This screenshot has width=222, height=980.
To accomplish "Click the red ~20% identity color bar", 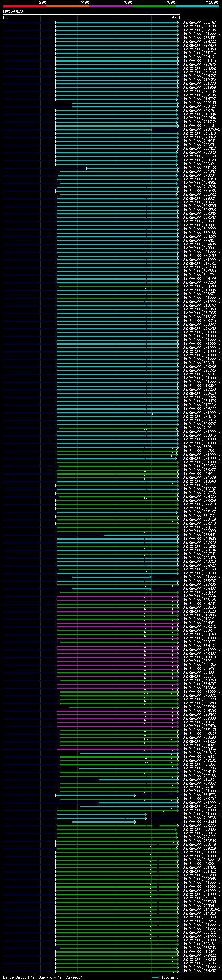I will pos(25,6).
